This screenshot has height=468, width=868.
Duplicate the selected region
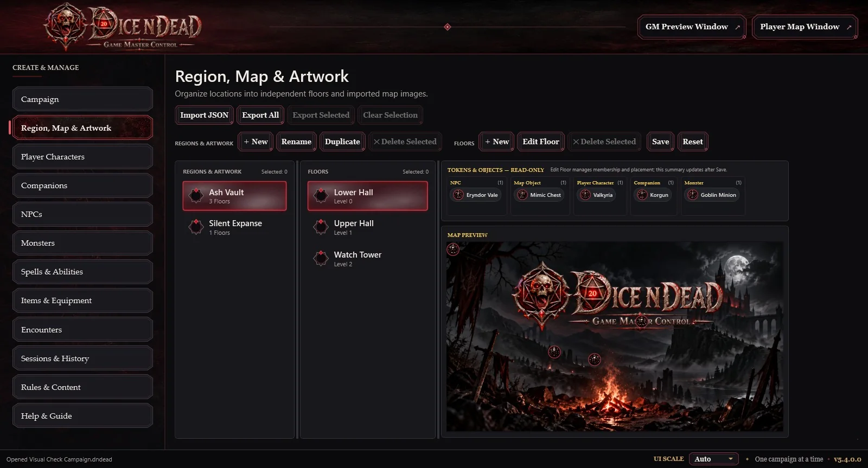point(342,142)
